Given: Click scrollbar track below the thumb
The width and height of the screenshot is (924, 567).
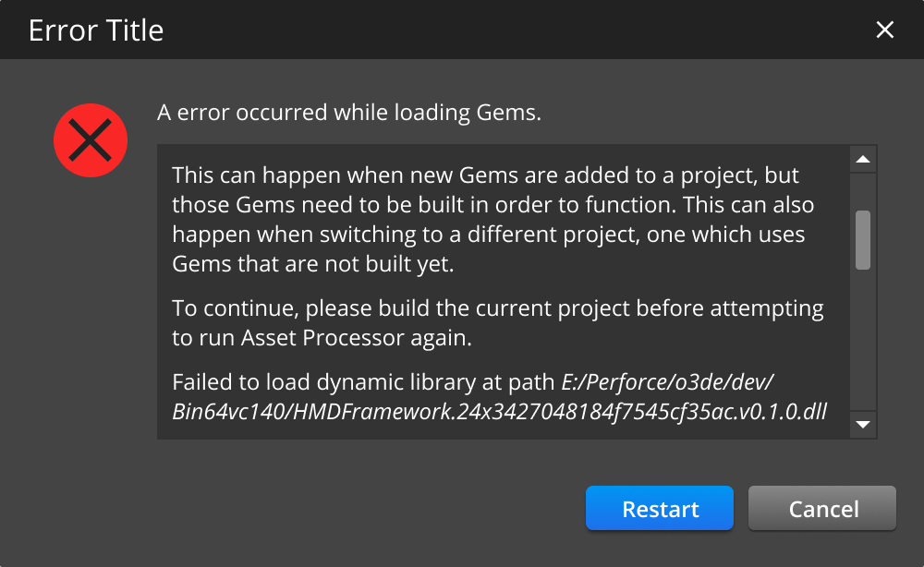Looking at the screenshot, I should (x=863, y=342).
